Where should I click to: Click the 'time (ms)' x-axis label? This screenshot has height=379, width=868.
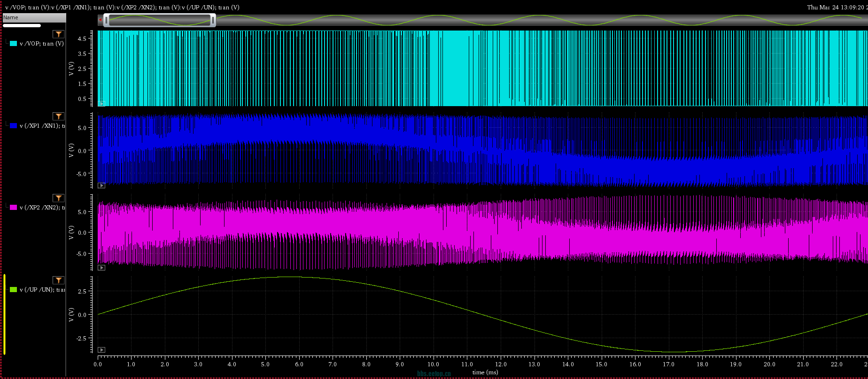[485, 372]
